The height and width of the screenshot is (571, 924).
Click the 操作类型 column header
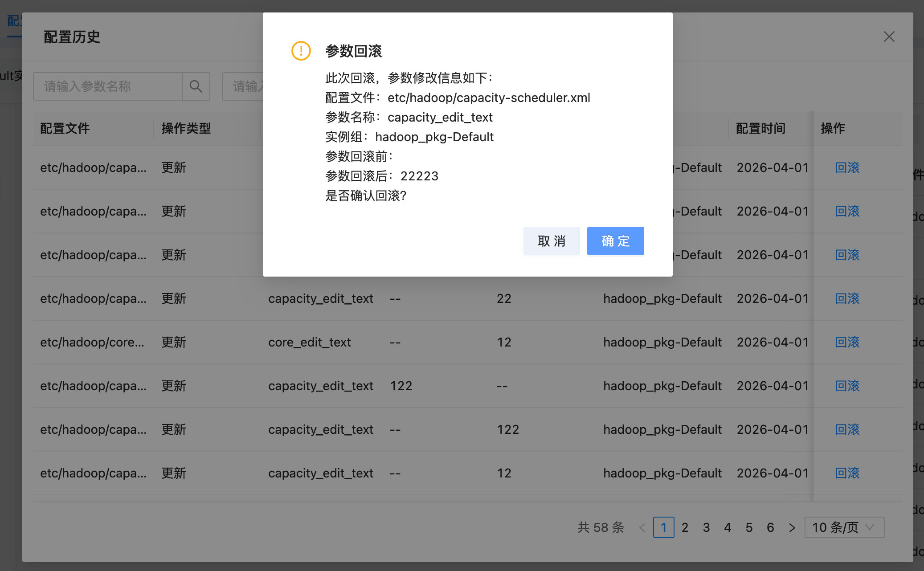186,128
